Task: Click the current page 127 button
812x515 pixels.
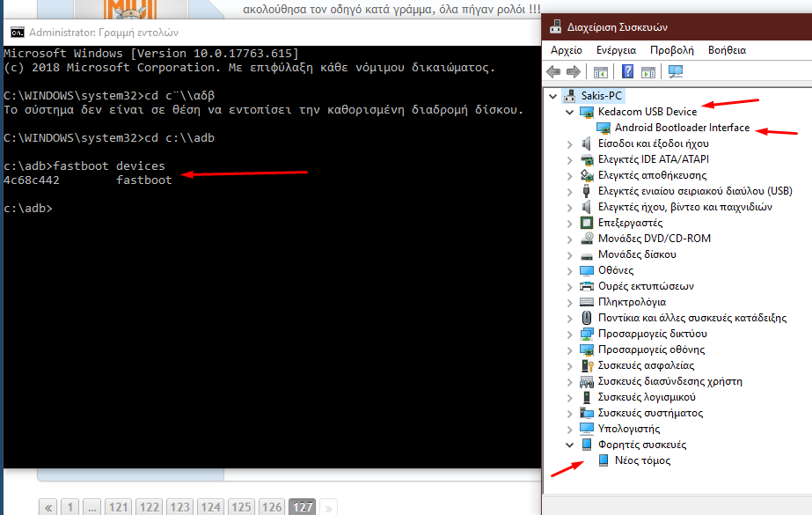Action: [303, 507]
